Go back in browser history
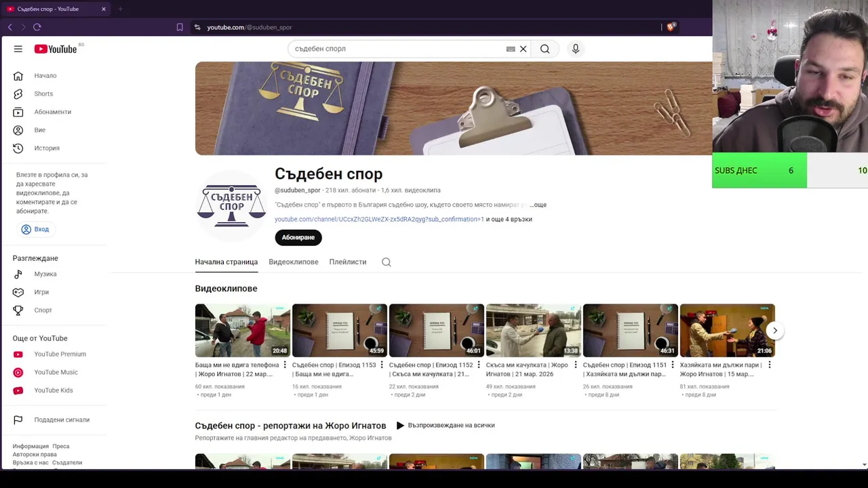868x488 pixels. (x=9, y=27)
